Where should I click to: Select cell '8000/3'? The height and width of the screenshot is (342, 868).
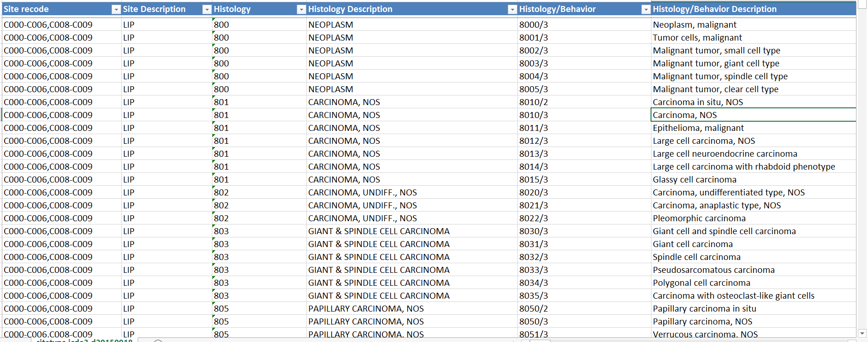[584, 24]
